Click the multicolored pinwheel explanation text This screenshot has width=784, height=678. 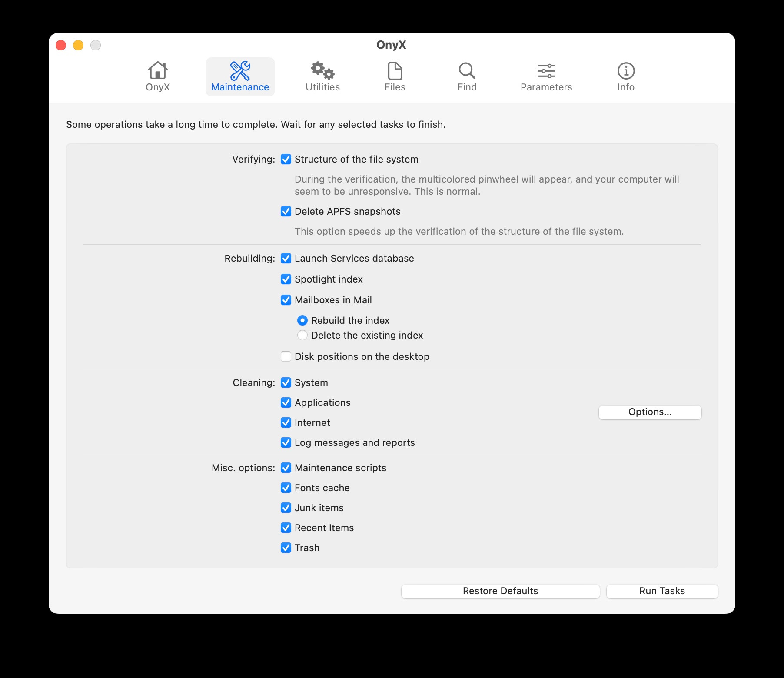point(487,186)
